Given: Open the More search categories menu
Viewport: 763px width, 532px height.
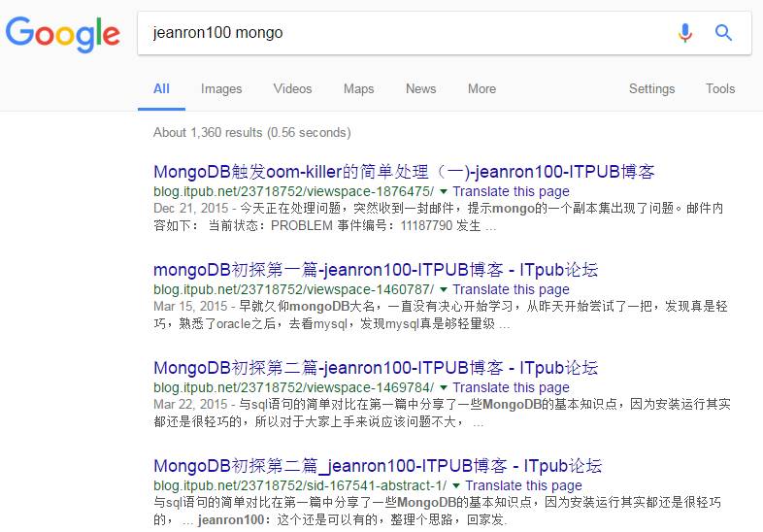Looking at the screenshot, I should pos(481,89).
